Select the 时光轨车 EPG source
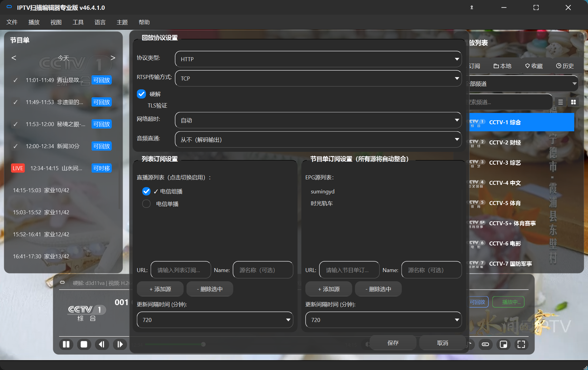 [x=322, y=204]
